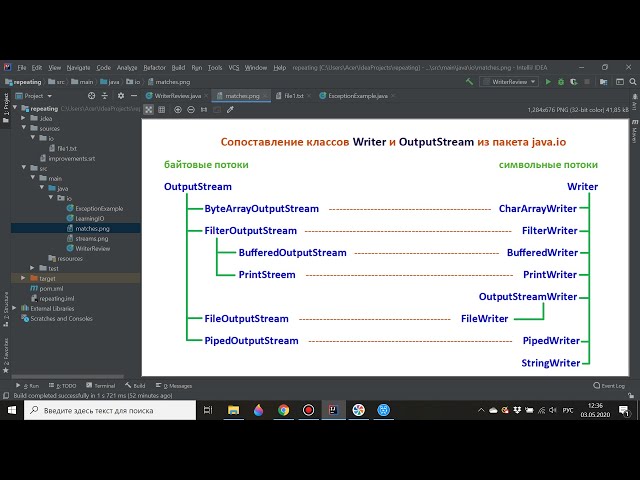The height and width of the screenshot is (480, 640).
Task: Open the Refactor menu
Action: [154, 67]
